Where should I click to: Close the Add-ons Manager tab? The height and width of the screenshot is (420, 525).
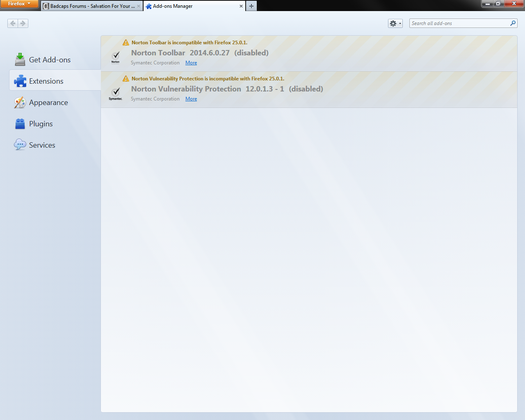pyautogui.click(x=241, y=6)
